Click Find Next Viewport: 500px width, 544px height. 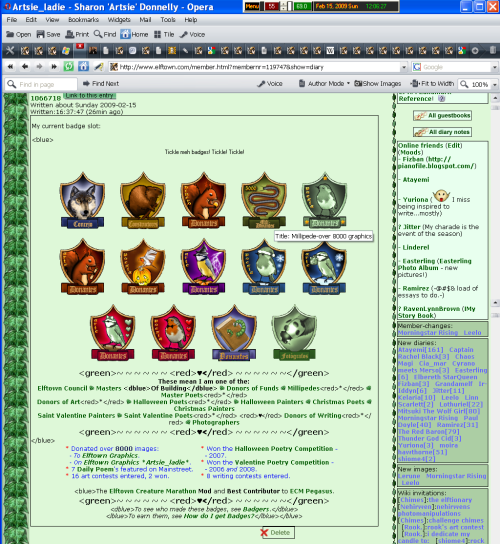pos(101,84)
